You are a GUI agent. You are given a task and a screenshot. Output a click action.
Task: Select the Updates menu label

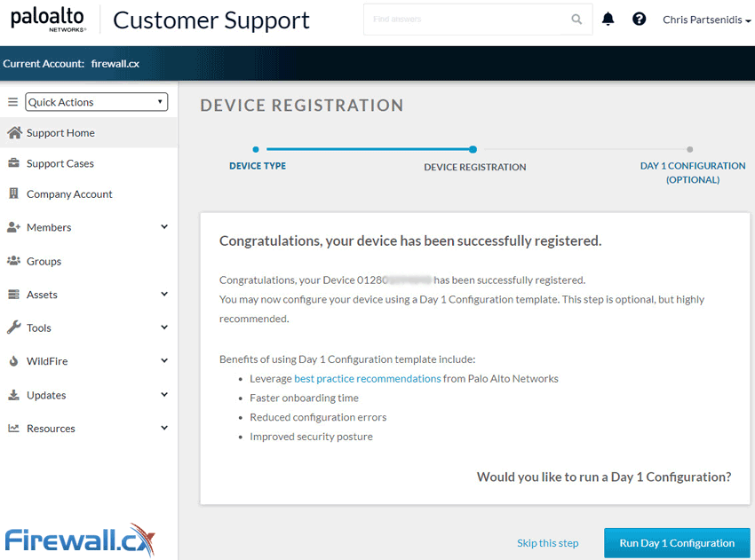(x=46, y=396)
